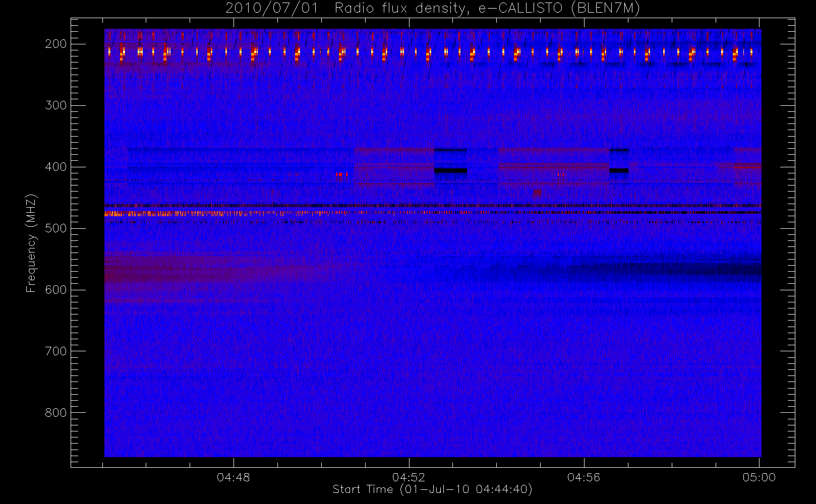The width and height of the screenshot is (816, 504).
Task: Click the 400 frequency tick label
Action: click(x=56, y=167)
